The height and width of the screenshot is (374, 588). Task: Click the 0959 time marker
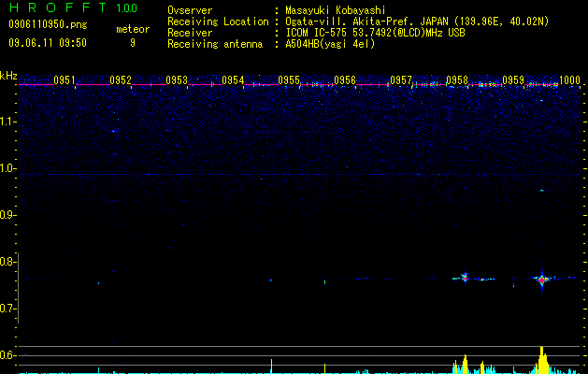click(513, 80)
